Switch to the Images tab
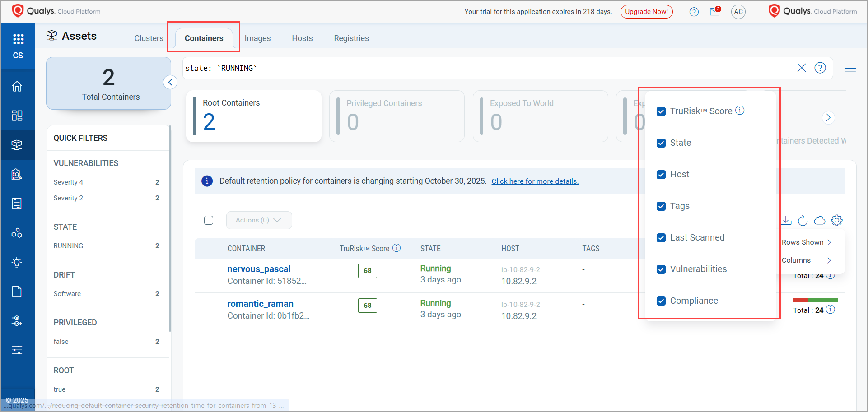 click(257, 38)
